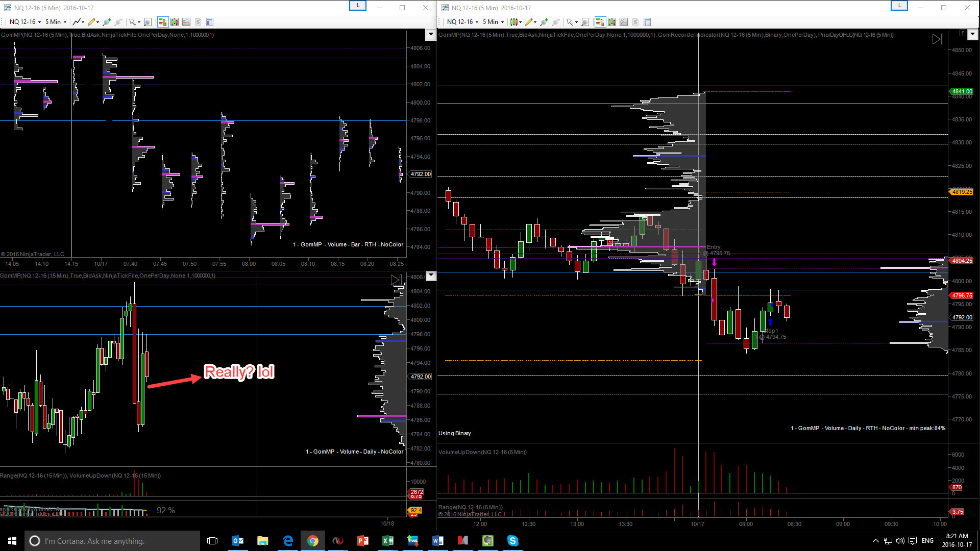The image size is (980, 551).
Task: Open Indicators icon in left window toolbar
Action: [x=175, y=22]
